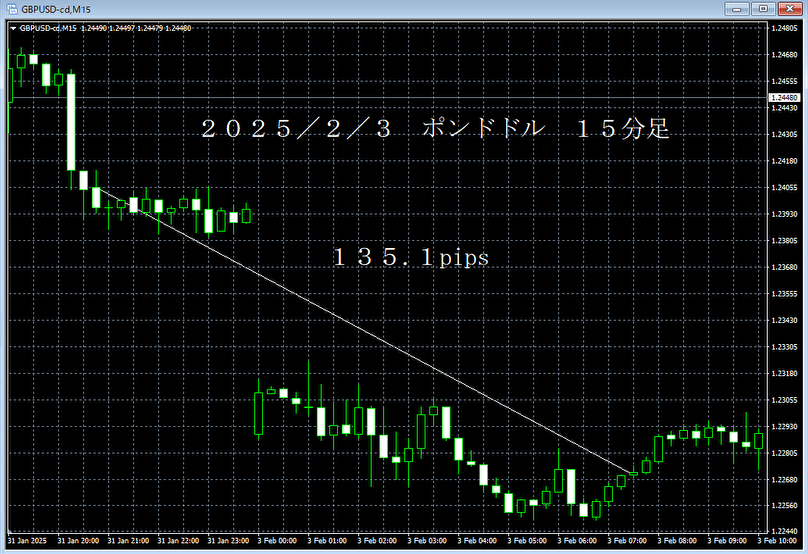Screen dimensions: 808x554
Task: Click the 1.22680 price axis label
Action: point(784,480)
